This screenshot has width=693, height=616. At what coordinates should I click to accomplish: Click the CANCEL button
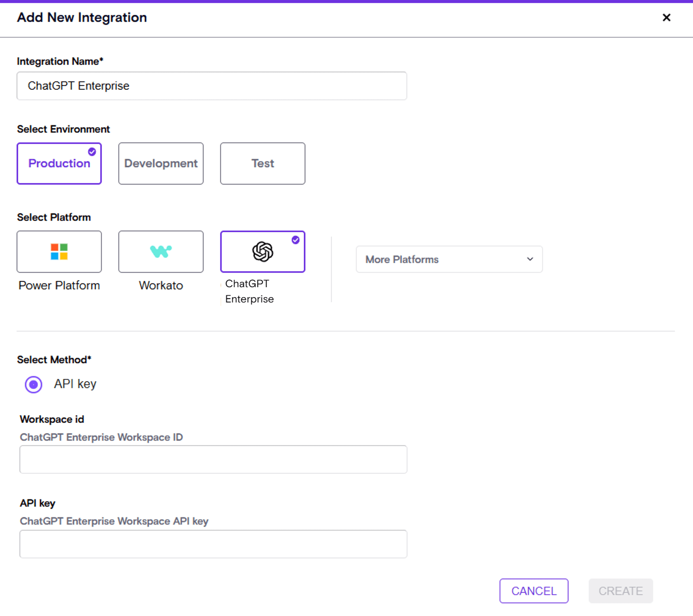(x=534, y=591)
